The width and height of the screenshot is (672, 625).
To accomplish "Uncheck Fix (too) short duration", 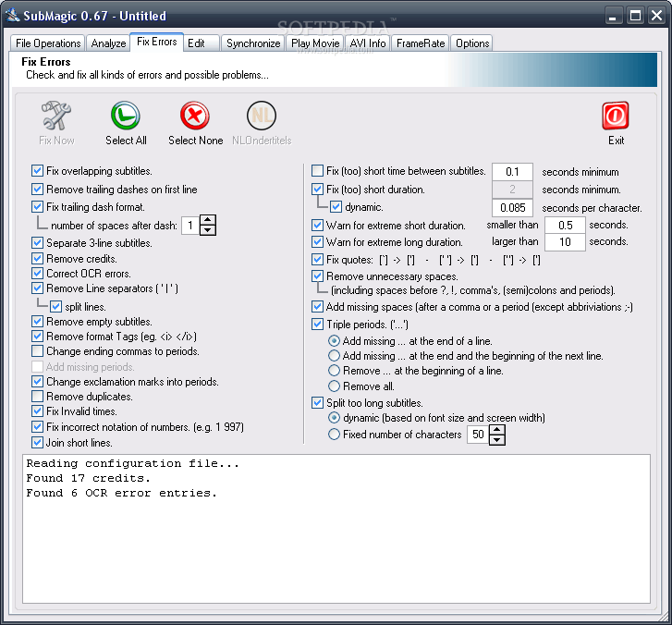I will click(317, 189).
